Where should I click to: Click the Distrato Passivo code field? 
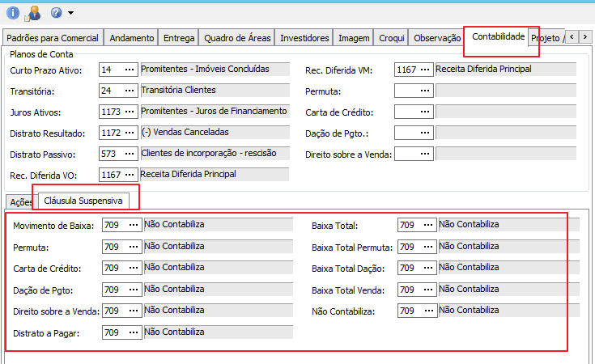[x=111, y=154]
